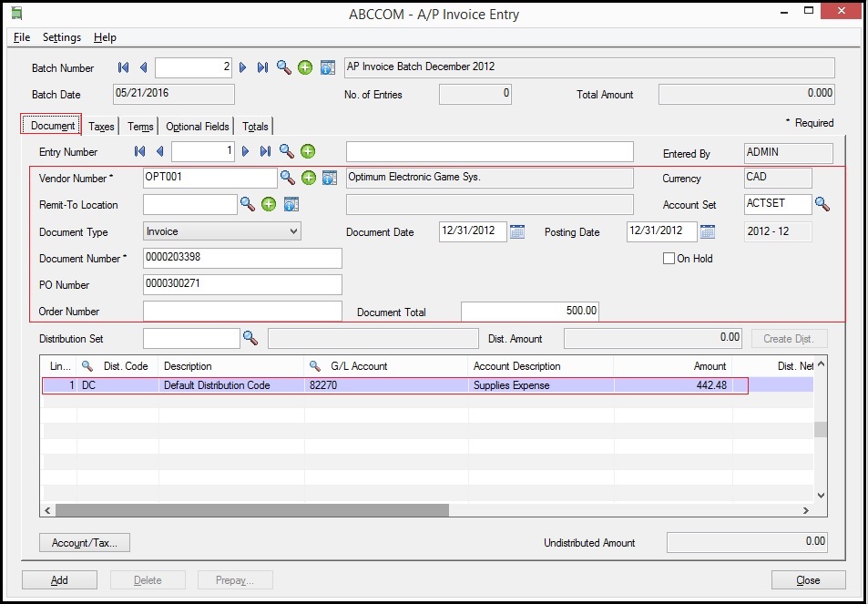Go to next batch number

coord(242,67)
